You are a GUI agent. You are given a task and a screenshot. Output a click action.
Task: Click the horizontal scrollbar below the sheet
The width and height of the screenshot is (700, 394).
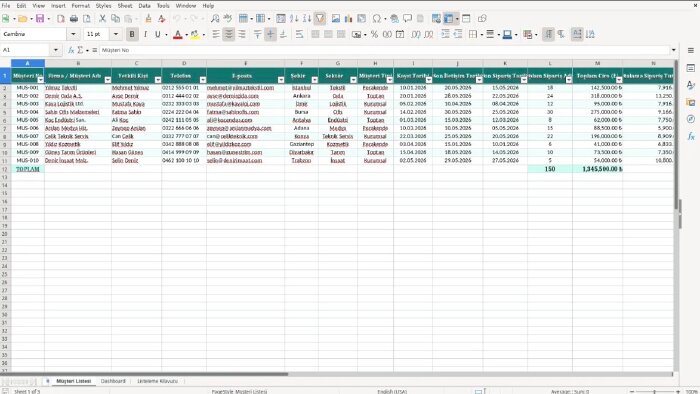[337, 374]
